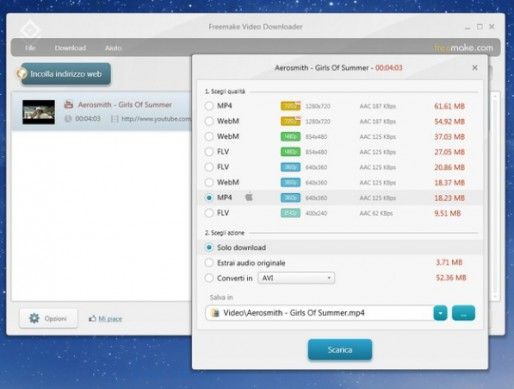Image resolution: width=514 pixels, height=389 pixels.
Task: Click the Freemake logo in title bar
Action: [30, 29]
